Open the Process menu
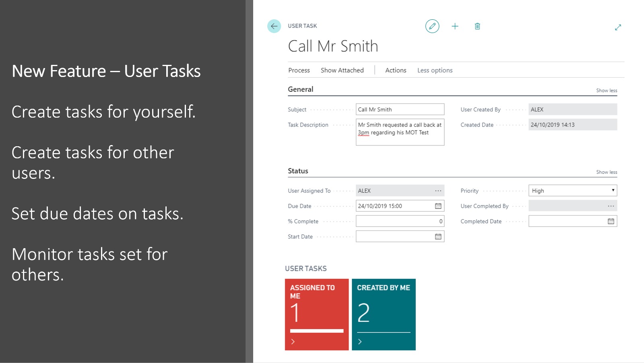644x363 pixels. 299,70
